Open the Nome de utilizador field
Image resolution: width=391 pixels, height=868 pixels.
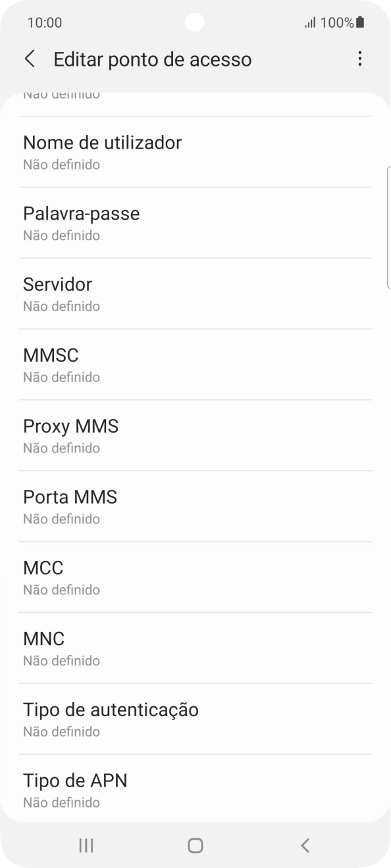(x=195, y=151)
